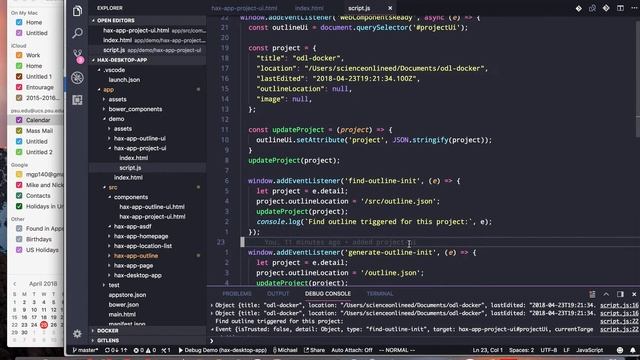Open appstore.json in the explorer tree
Image resolution: width=640 pixels, height=360 pixels.
tap(127, 295)
